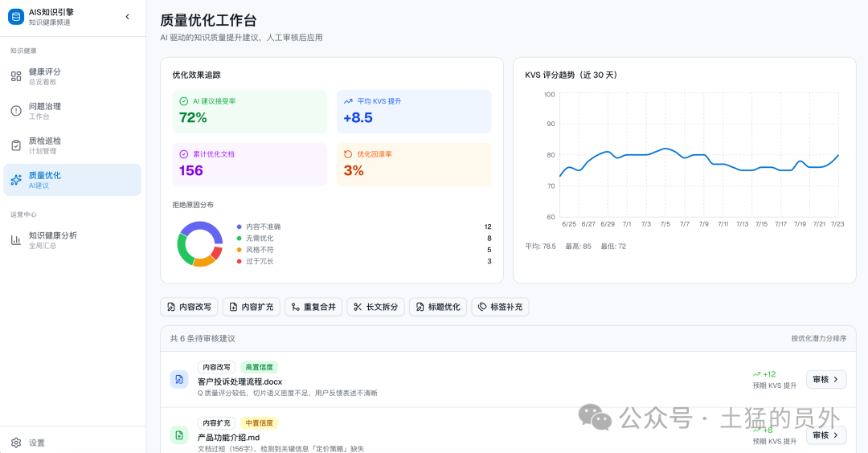Open 知识健康分析 全局汇总 menu item

pos(72,240)
